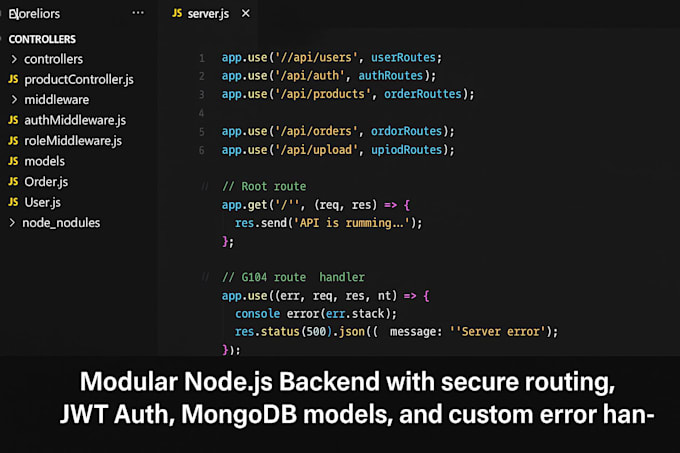Open roleMiddleware.js file
Viewport: 680px width, 453px height.
click(x=73, y=141)
